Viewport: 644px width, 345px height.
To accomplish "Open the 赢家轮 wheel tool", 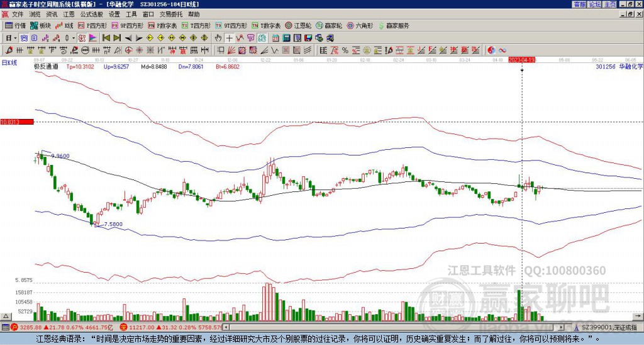I will [x=329, y=25].
